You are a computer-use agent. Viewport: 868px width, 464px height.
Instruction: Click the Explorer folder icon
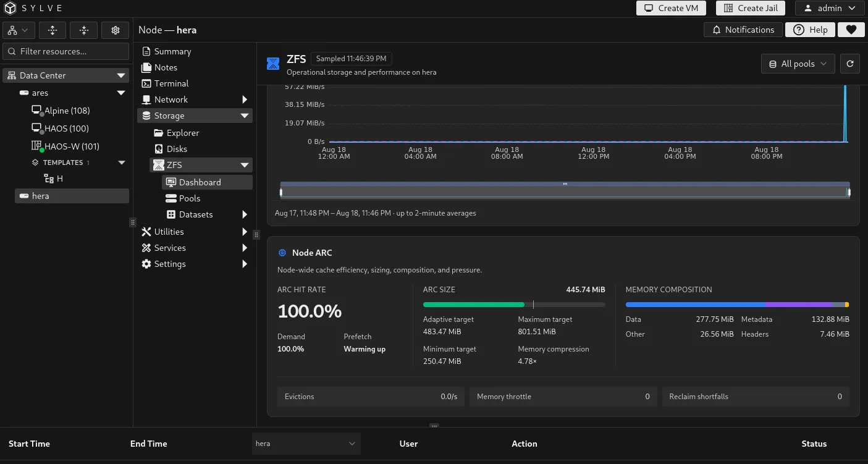tap(159, 133)
